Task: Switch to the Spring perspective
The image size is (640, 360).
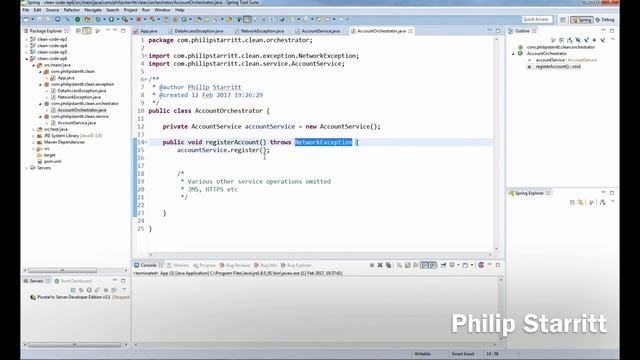Action: pyautogui.click(x=582, y=20)
